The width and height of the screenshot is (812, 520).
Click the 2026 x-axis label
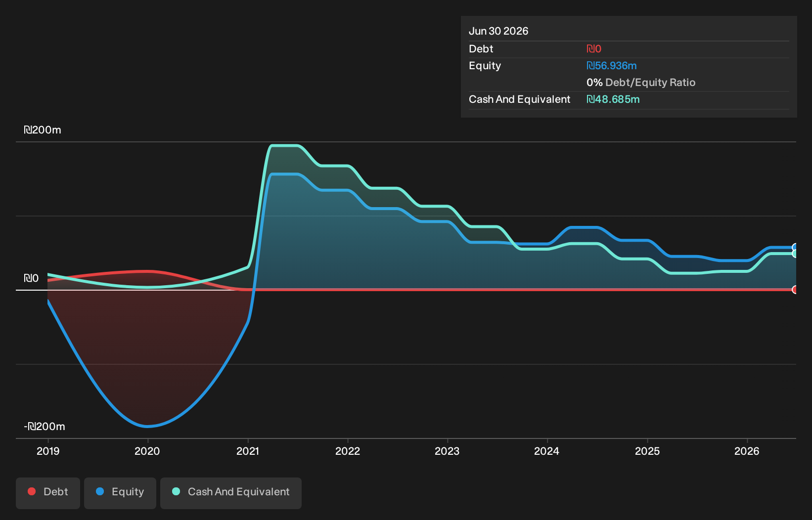pos(747,451)
